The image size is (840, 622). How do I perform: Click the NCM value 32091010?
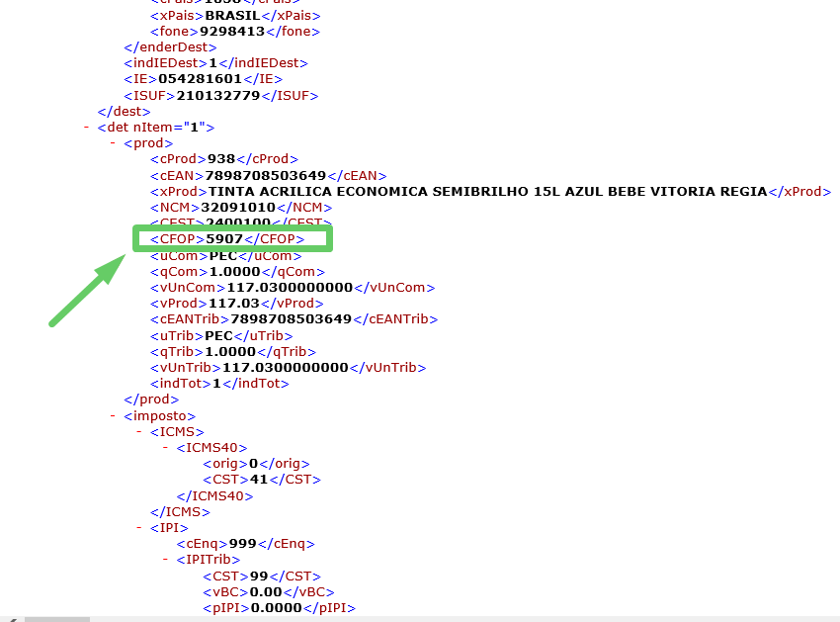(x=238, y=207)
